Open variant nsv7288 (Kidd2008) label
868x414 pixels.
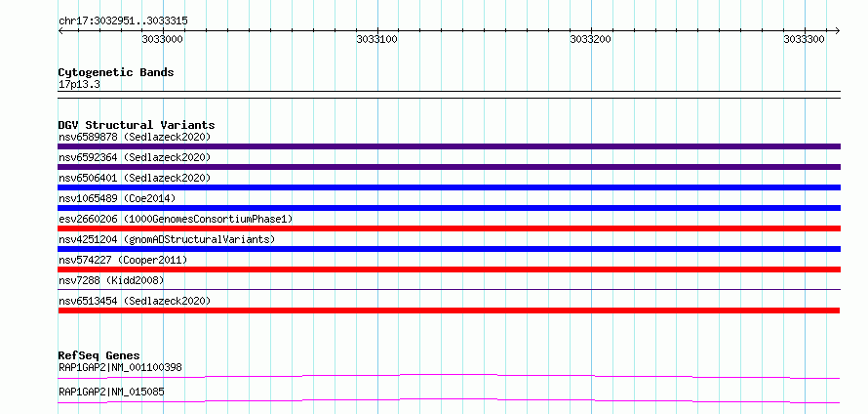tap(111, 280)
